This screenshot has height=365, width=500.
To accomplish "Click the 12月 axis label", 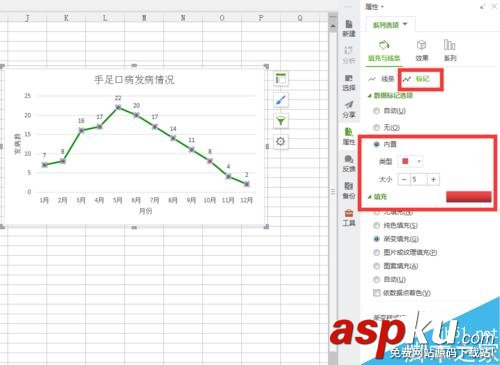I will pos(247,200).
